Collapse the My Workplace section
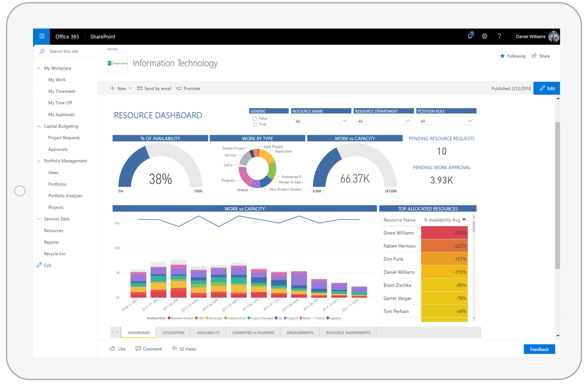 (x=39, y=68)
